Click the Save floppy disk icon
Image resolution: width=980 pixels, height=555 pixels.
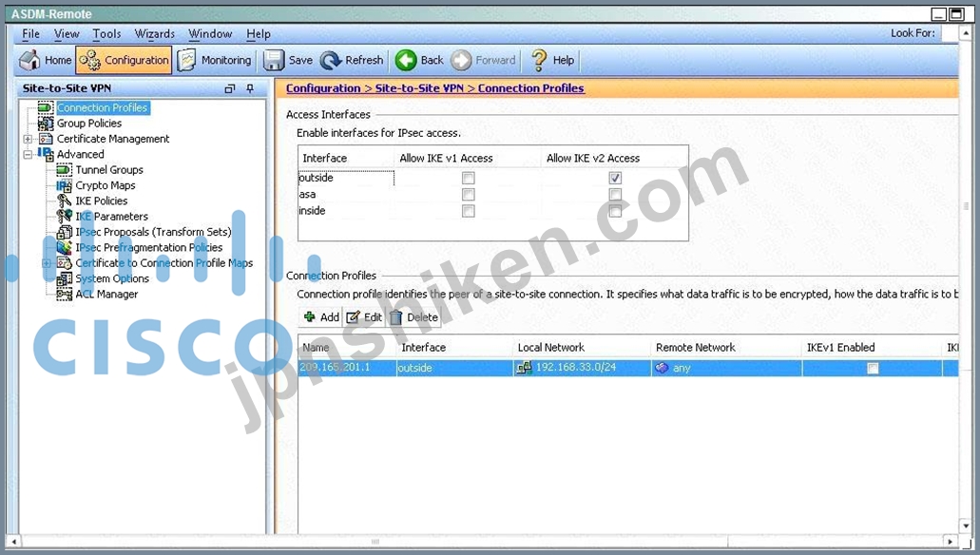273,60
